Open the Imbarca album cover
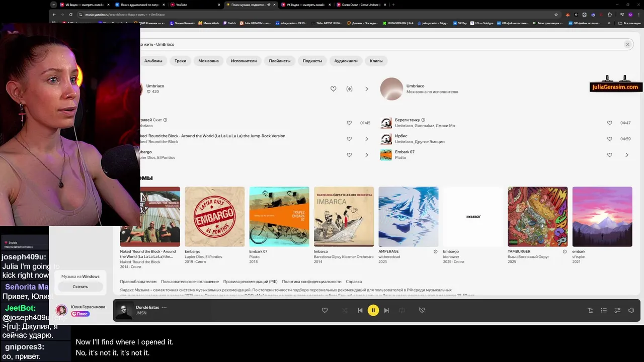Screen dimensions: 644x362 (x=344, y=217)
